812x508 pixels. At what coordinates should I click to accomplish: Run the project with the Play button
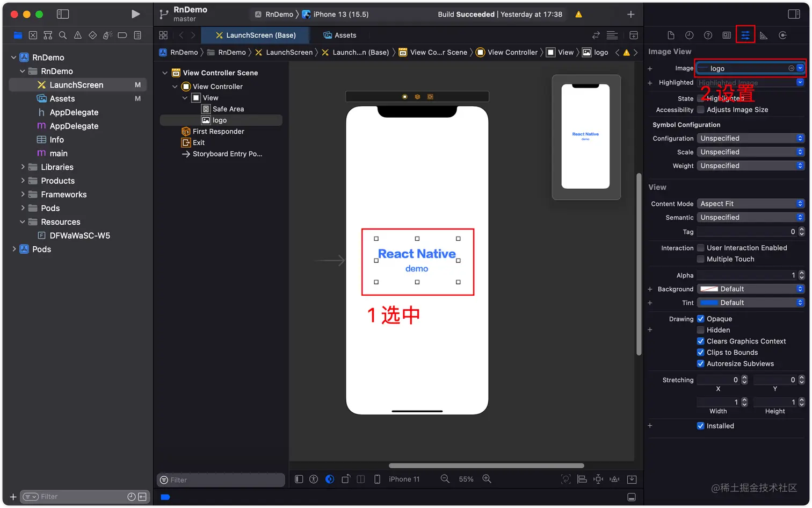click(x=135, y=14)
